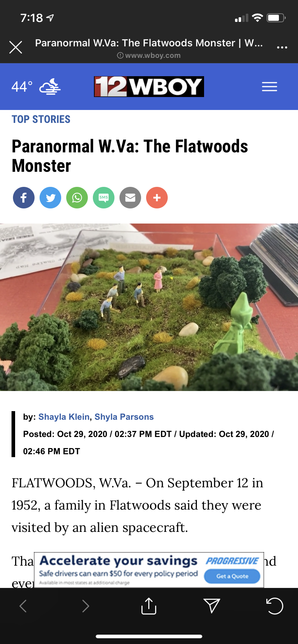298x644 pixels.
Task: View the 44° weather forecast
Action: point(36,87)
